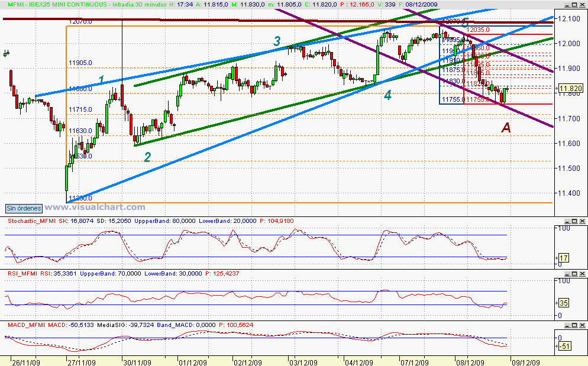
Task: Click the 'Sin órdenes' button
Action: (x=24, y=208)
